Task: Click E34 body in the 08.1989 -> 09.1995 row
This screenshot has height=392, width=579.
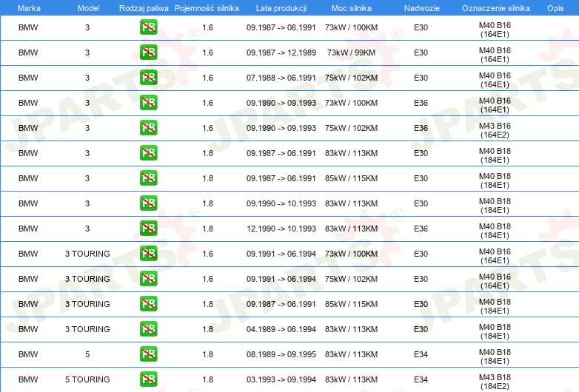Action: click(x=421, y=354)
